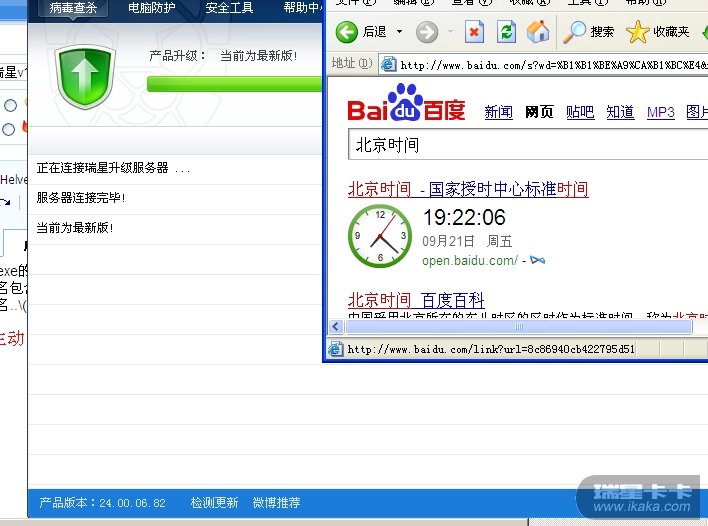Viewport: 708px width, 526px height.
Task: Click the page icon in the address bar
Action: click(x=388, y=65)
